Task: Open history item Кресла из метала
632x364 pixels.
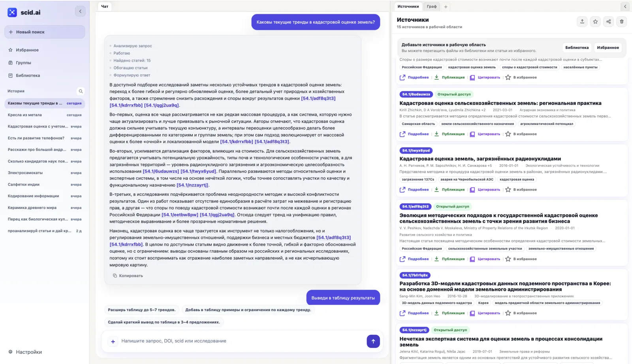Action: click(45, 115)
